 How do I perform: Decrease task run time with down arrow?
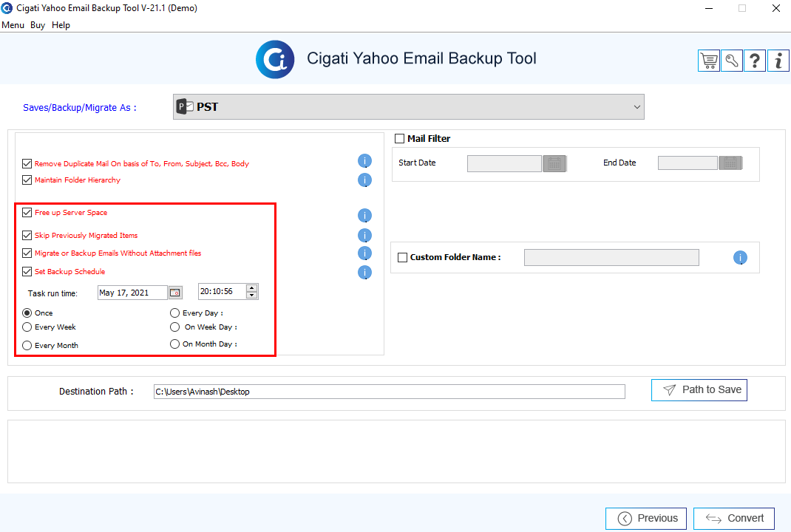pos(252,295)
